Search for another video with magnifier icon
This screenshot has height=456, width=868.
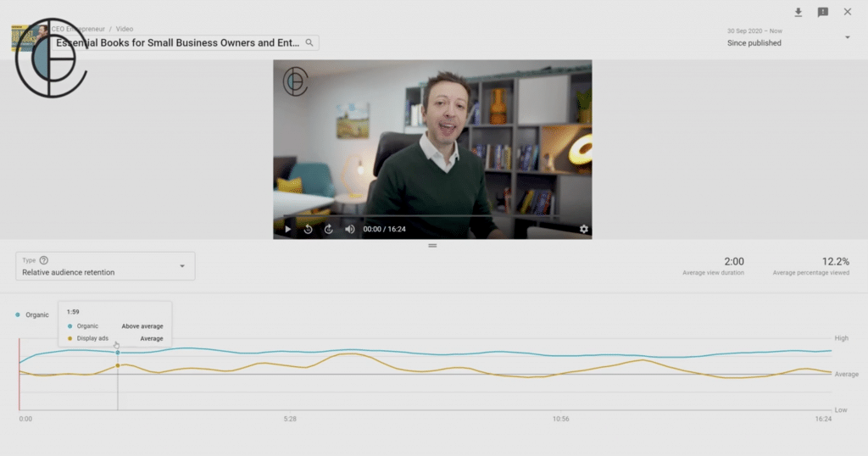pyautogui.click(x=309, y=42)
